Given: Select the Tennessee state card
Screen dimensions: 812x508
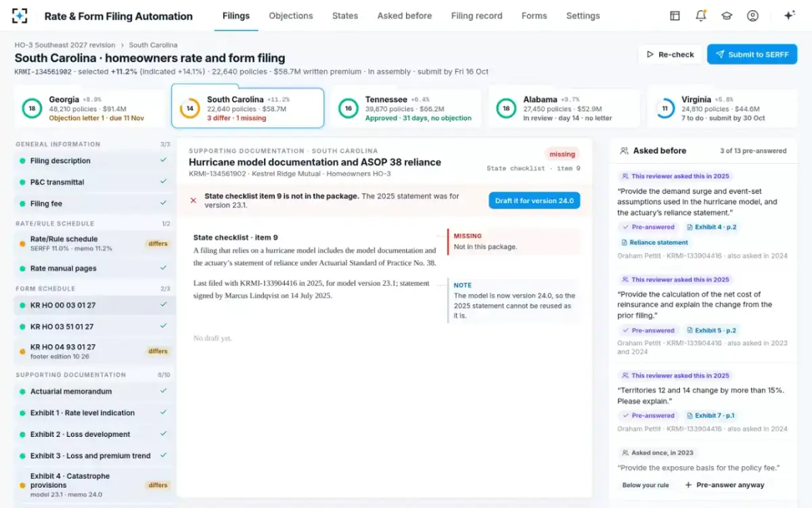Looking at the screenshot, I should [406, 108].
